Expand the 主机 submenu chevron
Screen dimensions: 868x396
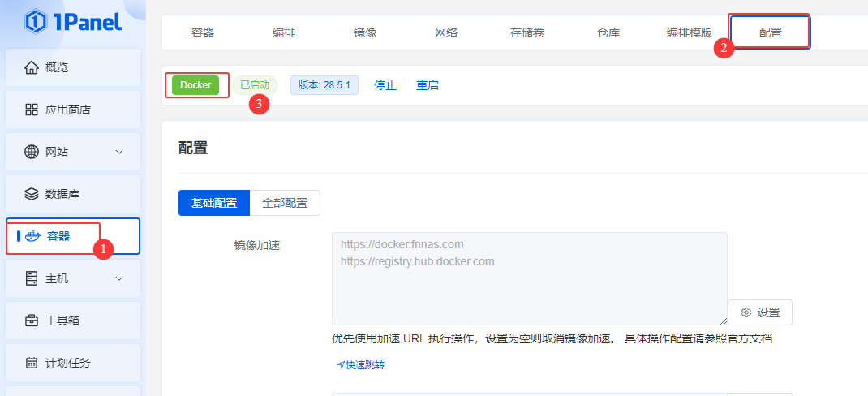119,278
